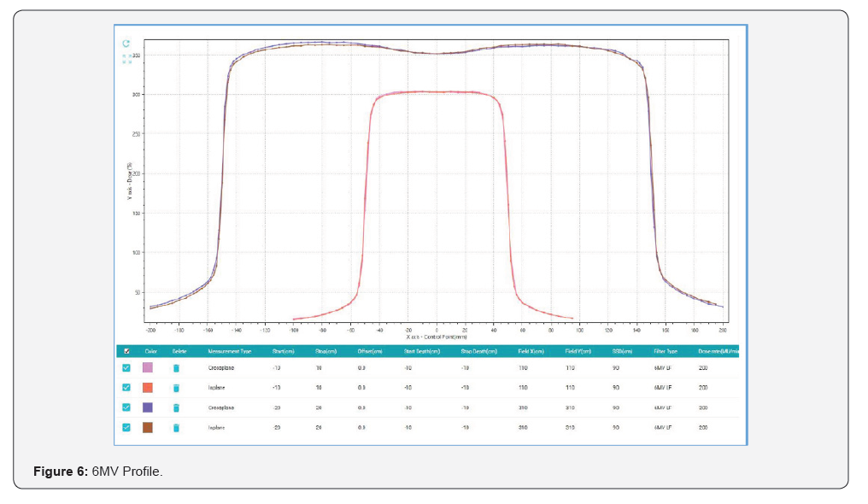
Task: Delete the pink Crossplane measurement via trash icon
Action: [176, 368]
